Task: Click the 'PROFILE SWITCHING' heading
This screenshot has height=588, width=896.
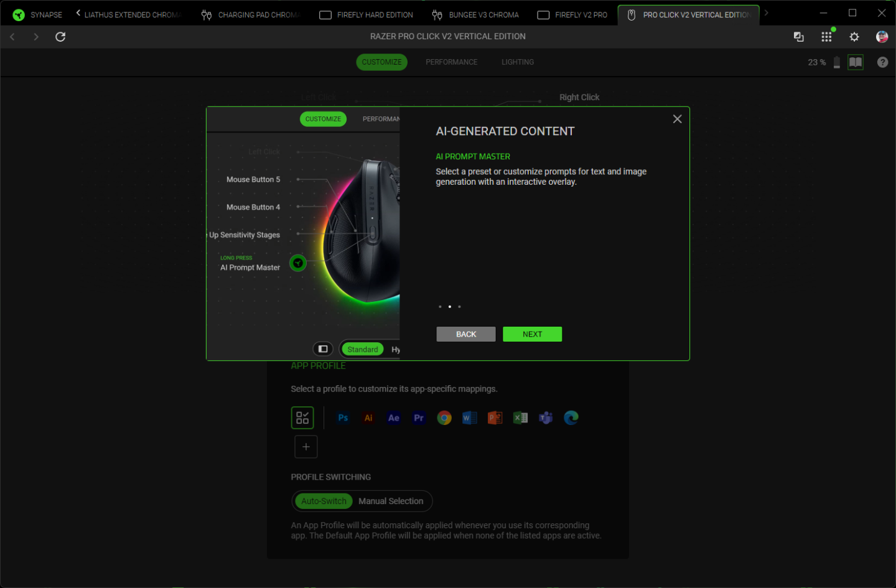Action: tap(331, 477)
